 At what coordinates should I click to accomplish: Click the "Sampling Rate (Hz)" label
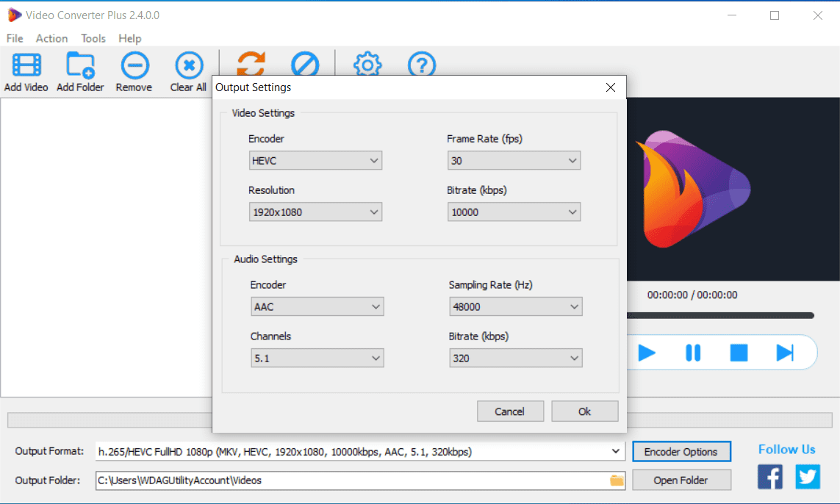point(491,285)
